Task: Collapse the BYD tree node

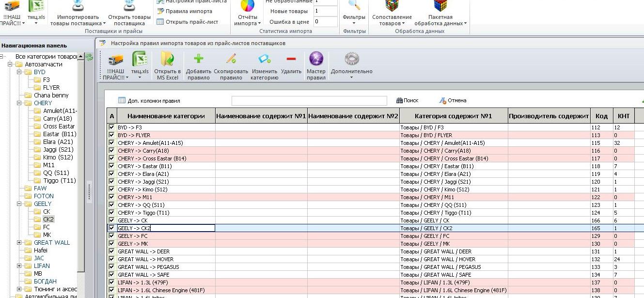Action: [x=19, y=72]
